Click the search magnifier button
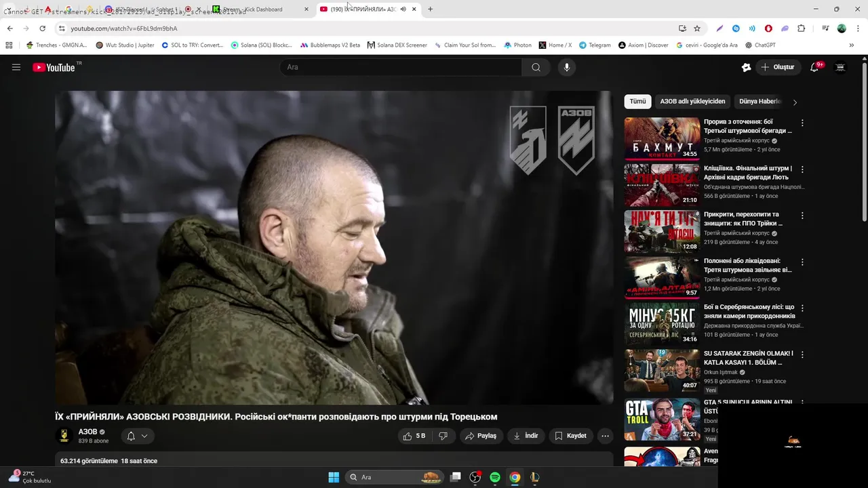 (x=536, y=67)
